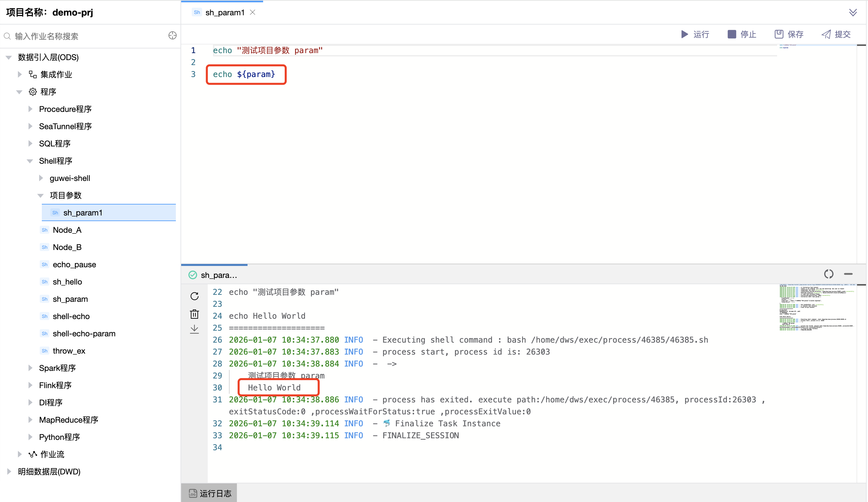Image resolution: width=868 pixels, height=502 pixels.
Task: Click the circular reload icon on the log header
Action: pos(829,274)
